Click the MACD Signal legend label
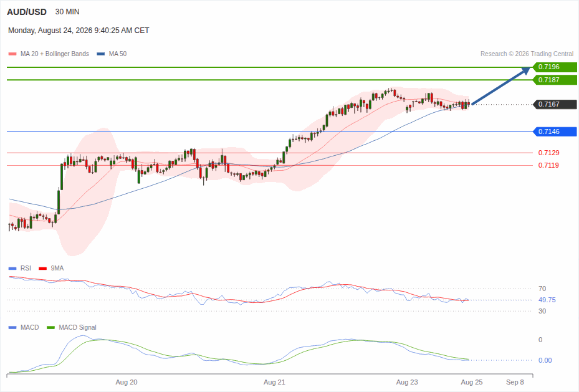 77,327
